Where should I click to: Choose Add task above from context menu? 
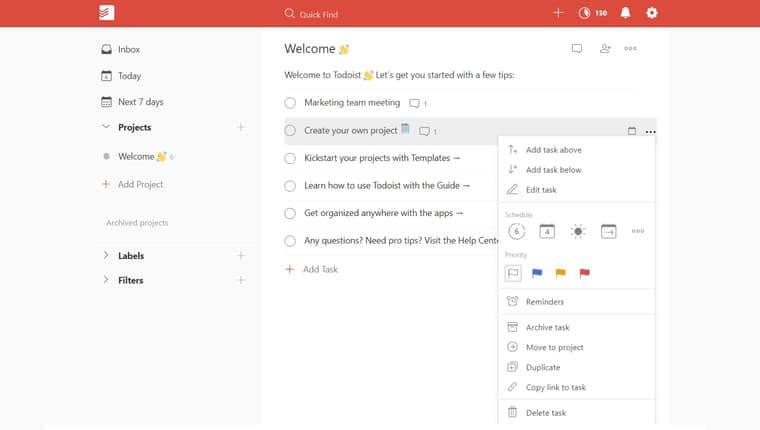coord(577,150)
